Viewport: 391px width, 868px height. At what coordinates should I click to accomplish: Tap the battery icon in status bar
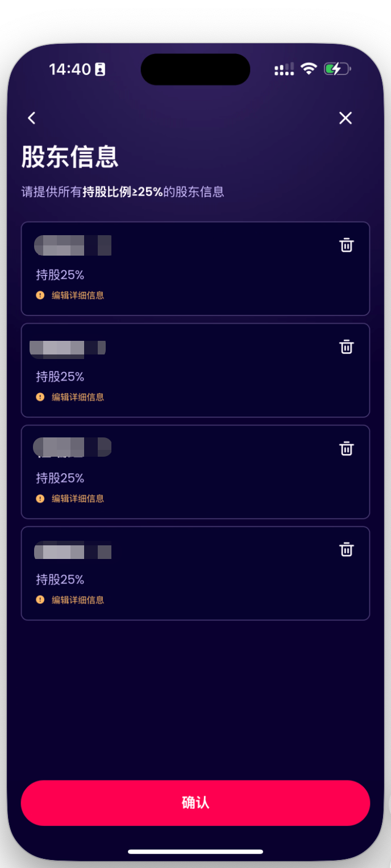pyautogui.click(x=336, y=69)
